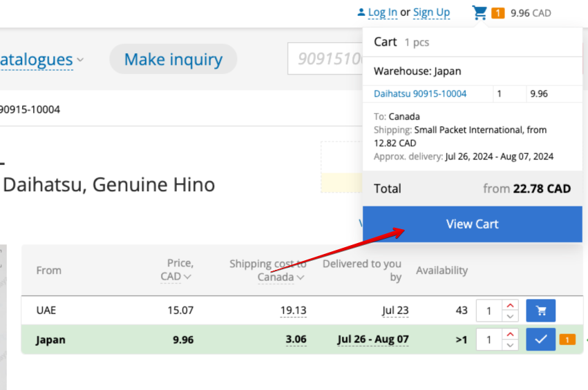
Task: Click the user icon beside Log In
Action: pos(361,12)
